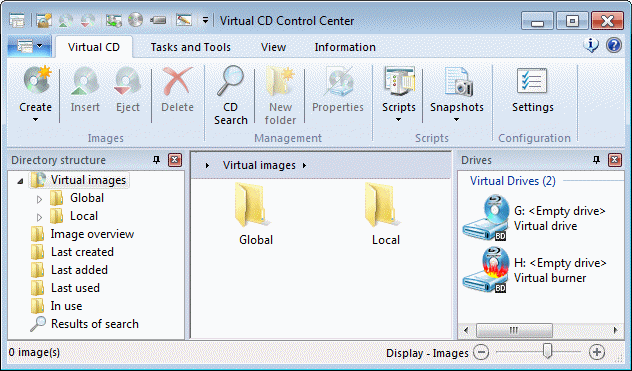Open the Create dropdown arrow
Viewport: 632px width, 371px height.
35,119
